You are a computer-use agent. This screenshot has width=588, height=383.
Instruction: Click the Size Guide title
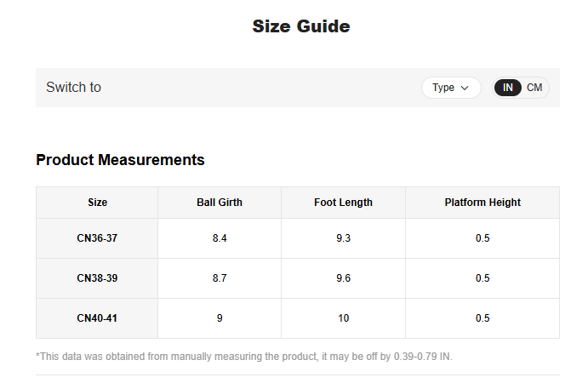pyautogui.click(x=301, y=26)
